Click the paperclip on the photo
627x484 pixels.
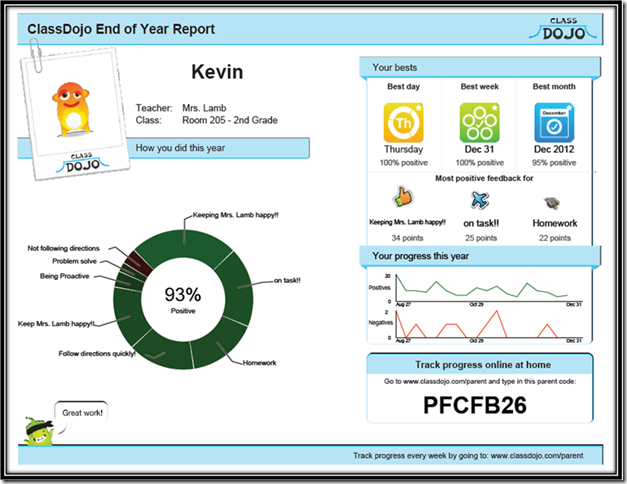coord(35,55)
